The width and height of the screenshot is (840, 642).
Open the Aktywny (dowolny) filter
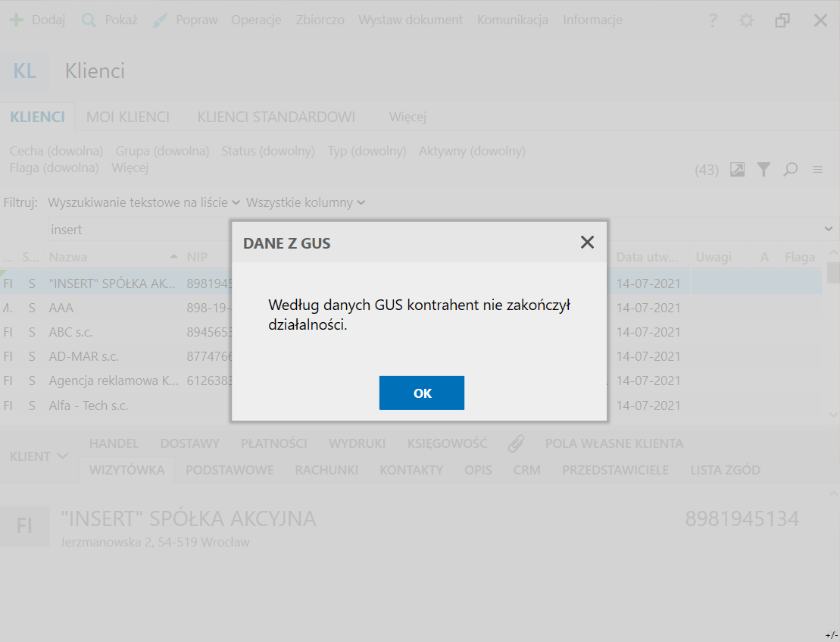pyautogui.click(x=472, y=151)
